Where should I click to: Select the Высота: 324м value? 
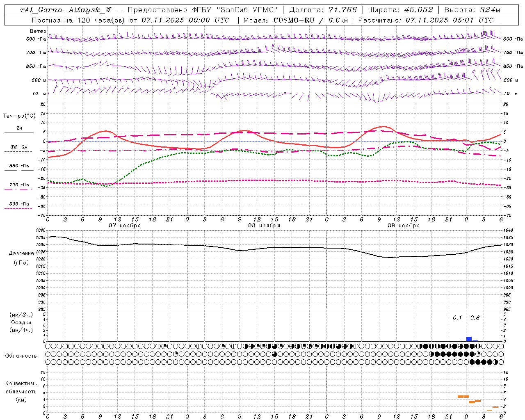pos(472,10)
